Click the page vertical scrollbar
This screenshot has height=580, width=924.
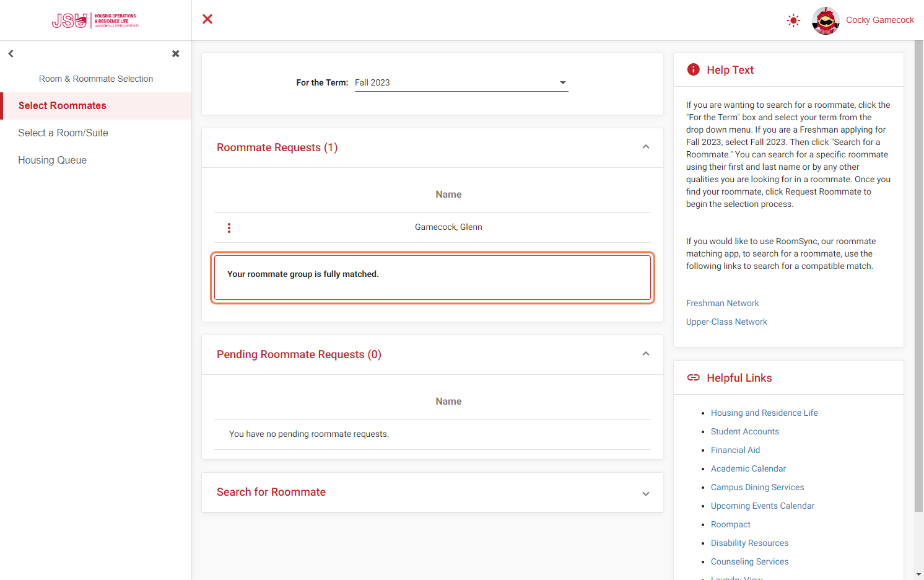tap(918, 276)
